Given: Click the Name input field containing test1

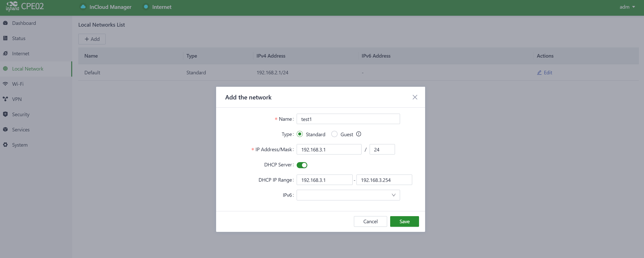Looking at the screenshot, I should (x=348, y=119).
